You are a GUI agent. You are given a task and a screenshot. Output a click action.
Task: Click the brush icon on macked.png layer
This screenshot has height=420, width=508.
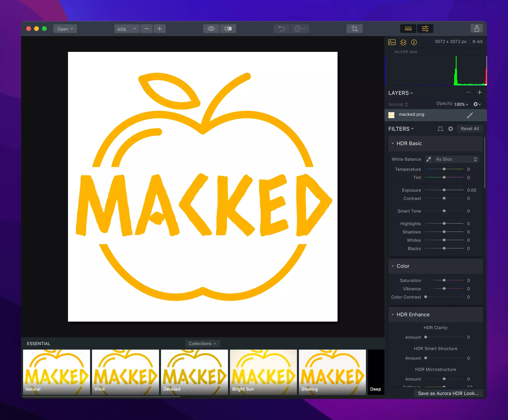tap(470, 115)
